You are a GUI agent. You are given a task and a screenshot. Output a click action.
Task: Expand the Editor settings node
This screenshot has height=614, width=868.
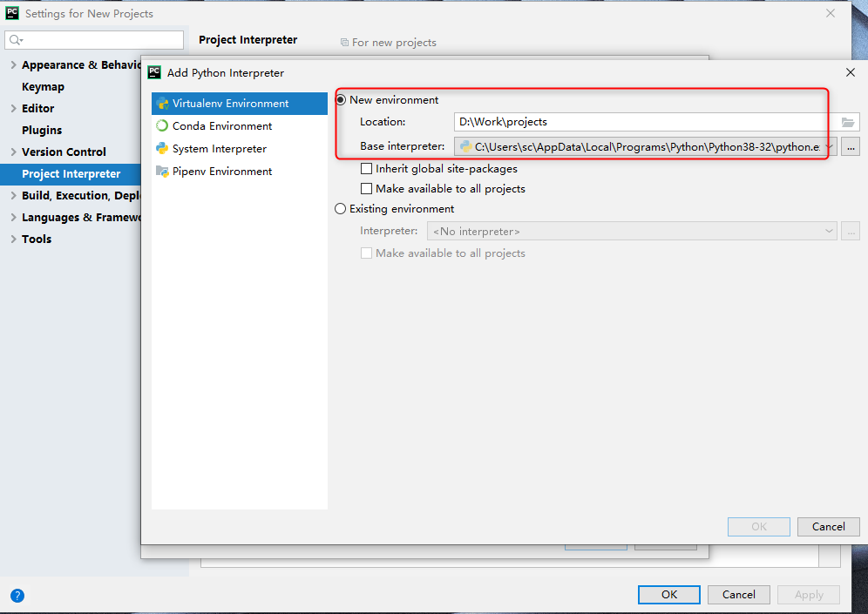point(13,108)
